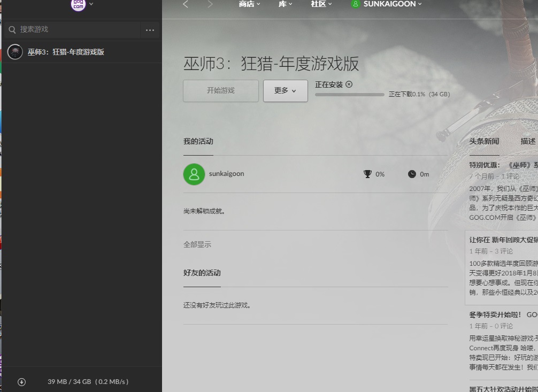Open the three-dots options menu
The image size is (538, 392).
click(150, 30)
